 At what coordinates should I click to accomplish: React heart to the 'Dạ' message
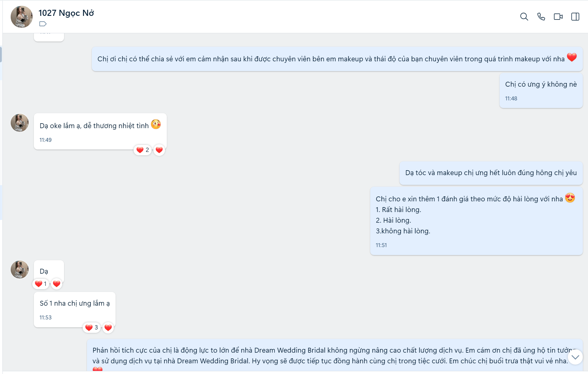56,284
